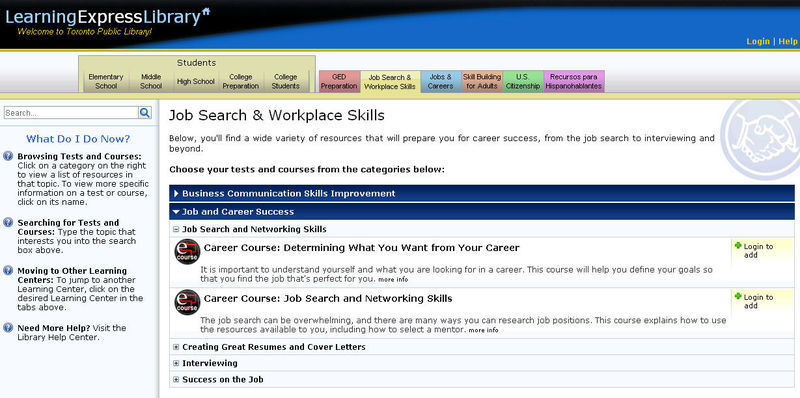The width and height of the screenshot is (800, 398).
Task: Open Skill Building for Adults tab
Action: click(482, 81)
